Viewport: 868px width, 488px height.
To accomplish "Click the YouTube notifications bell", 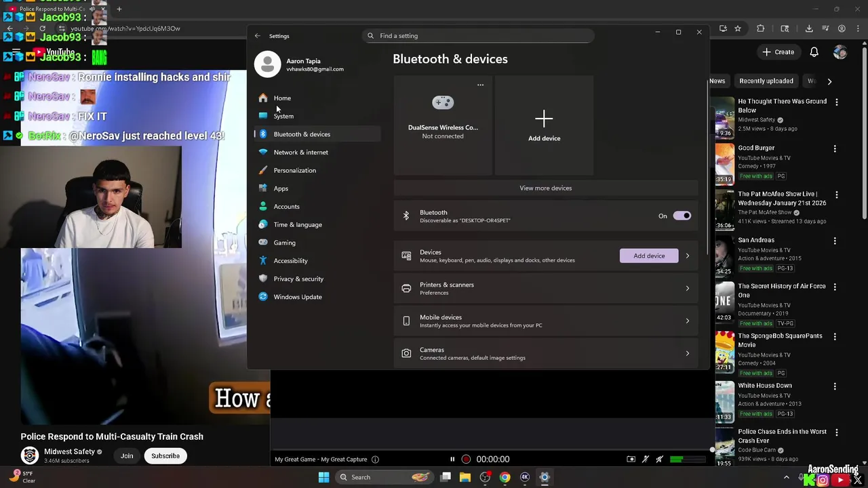I will 814,52.
